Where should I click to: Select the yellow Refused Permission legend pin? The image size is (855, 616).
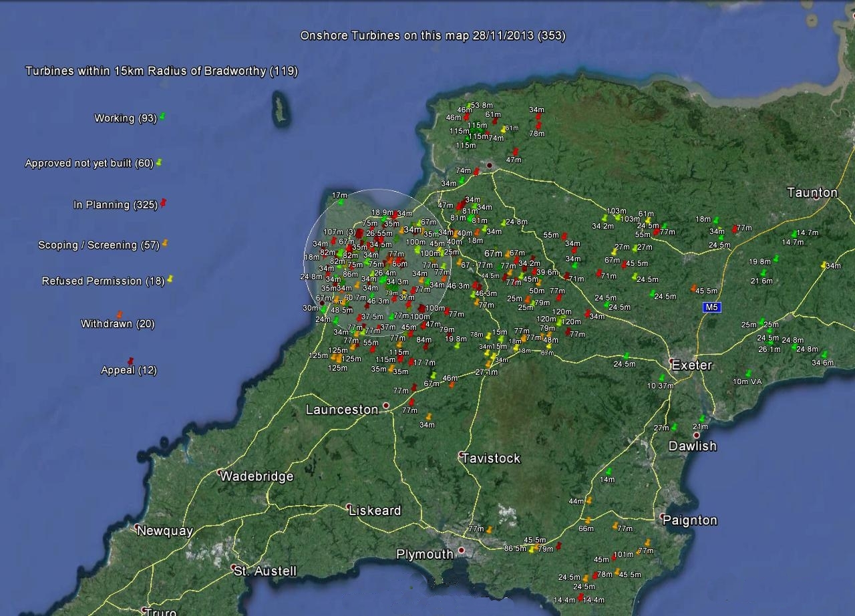[170, 279]
